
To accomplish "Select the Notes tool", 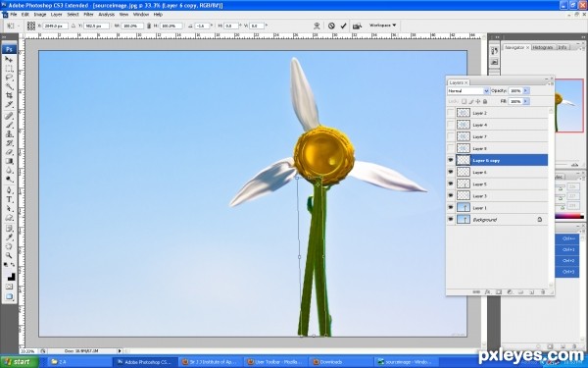I will coord(9,229).
